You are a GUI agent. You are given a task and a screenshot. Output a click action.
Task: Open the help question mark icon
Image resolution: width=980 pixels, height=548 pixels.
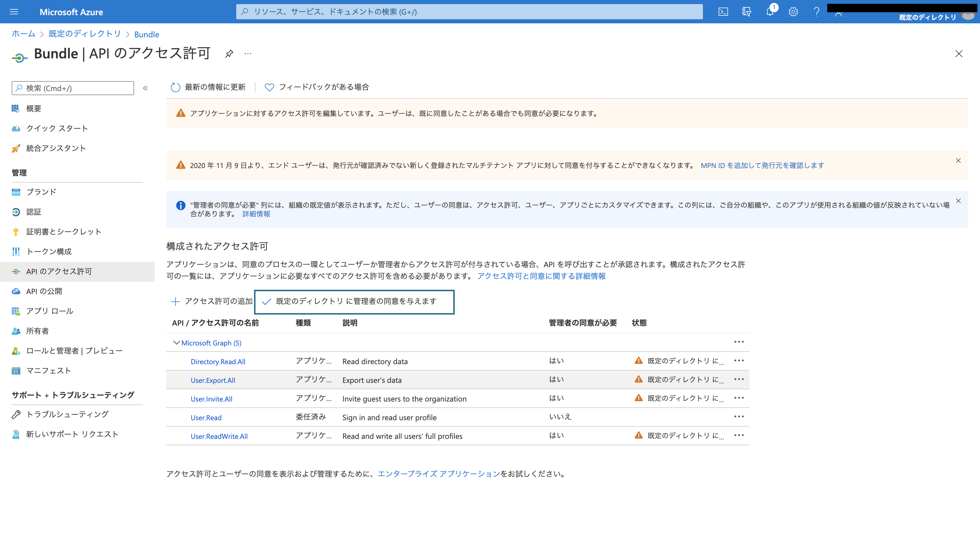point(816,12)
